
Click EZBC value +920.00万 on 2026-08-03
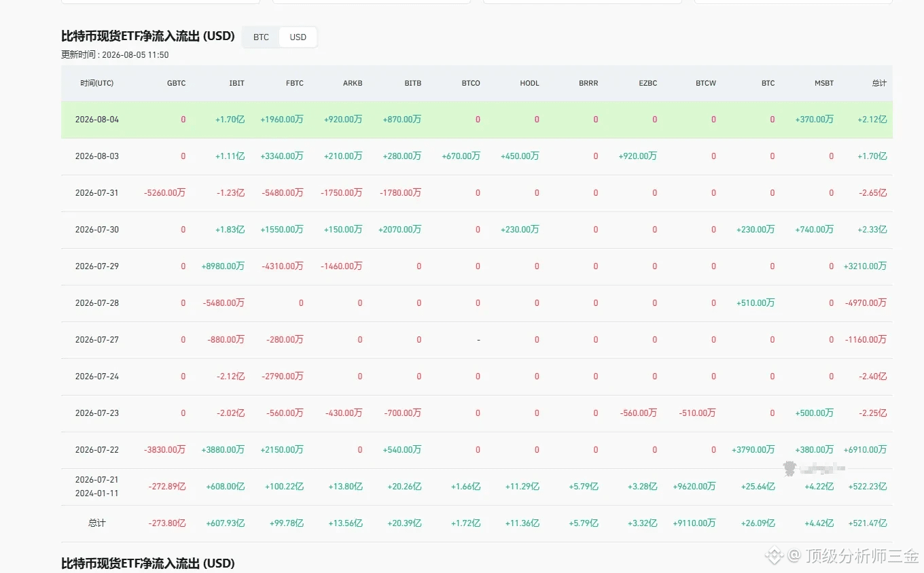click(638, 156)
